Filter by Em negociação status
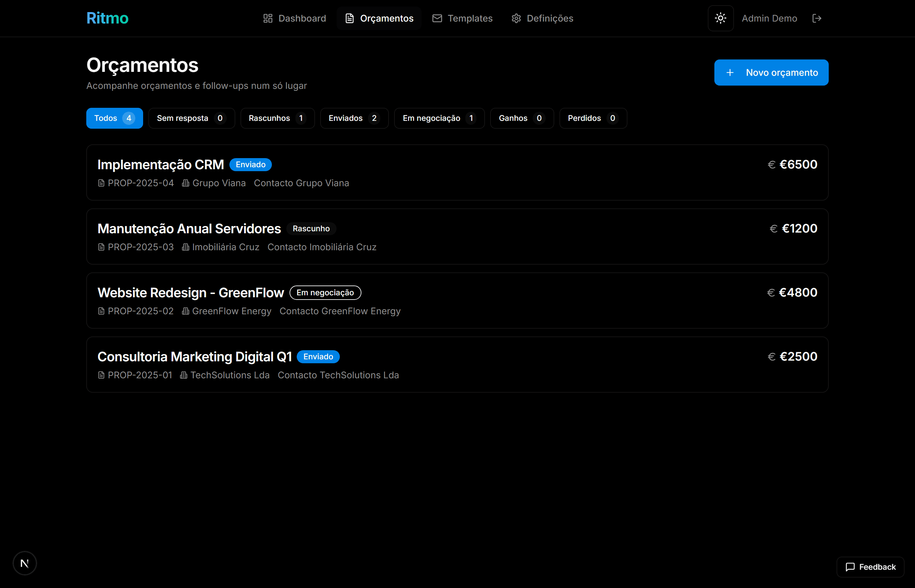This screenshot has width=915, height=588. click(439, 118)
